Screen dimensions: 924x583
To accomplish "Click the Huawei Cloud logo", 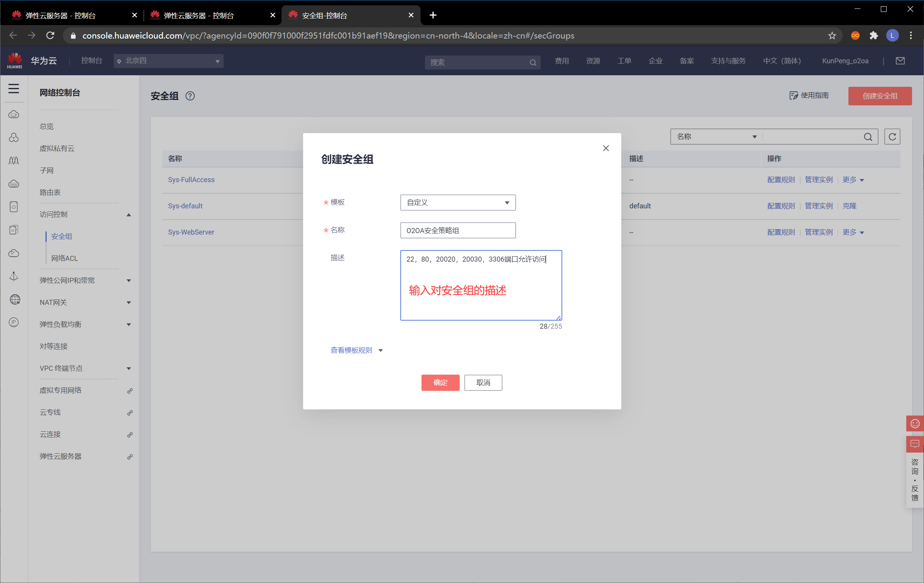I will pos(15,61).
